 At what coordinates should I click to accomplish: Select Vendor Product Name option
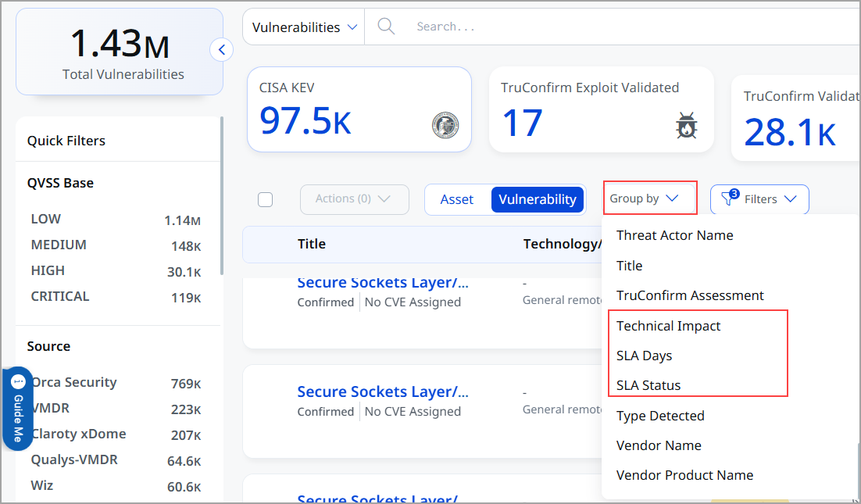pos(684,475)
